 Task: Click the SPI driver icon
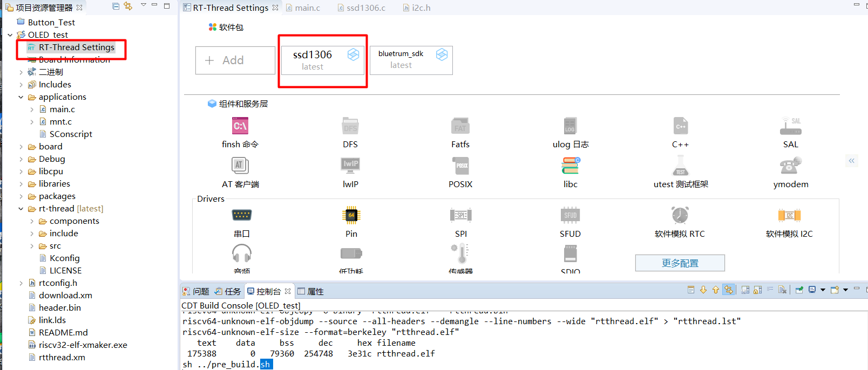461,215
